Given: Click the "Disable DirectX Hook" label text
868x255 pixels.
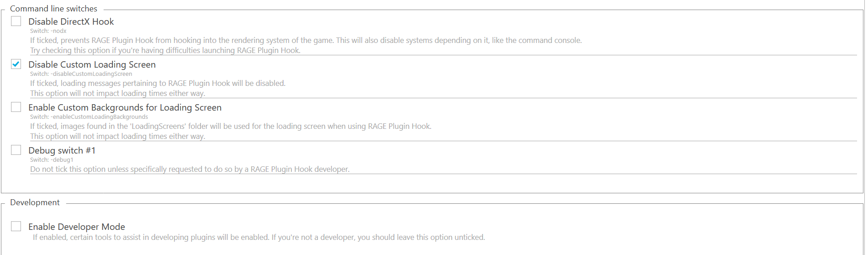Looking at the screenshot, I should [x=71, y=21].
